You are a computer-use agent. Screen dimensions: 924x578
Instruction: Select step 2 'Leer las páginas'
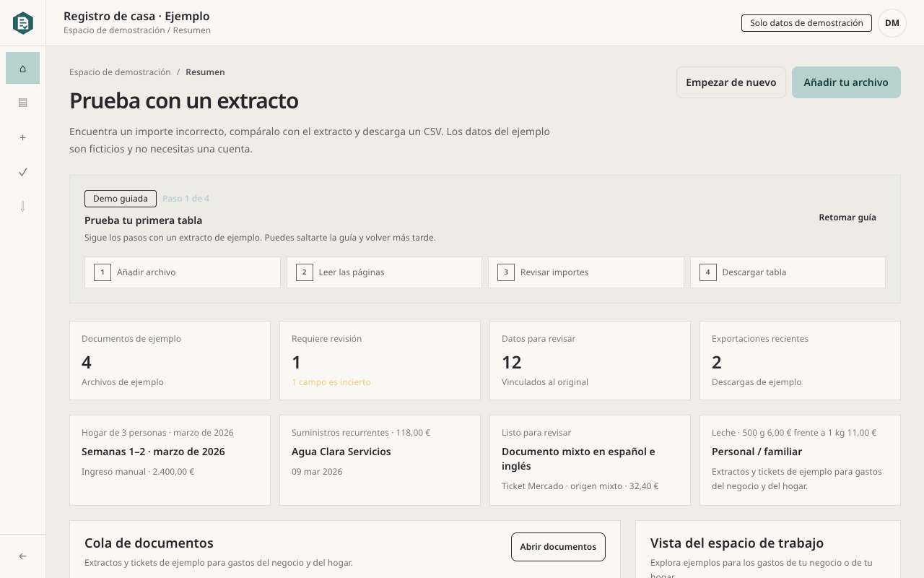pos(384,272)
